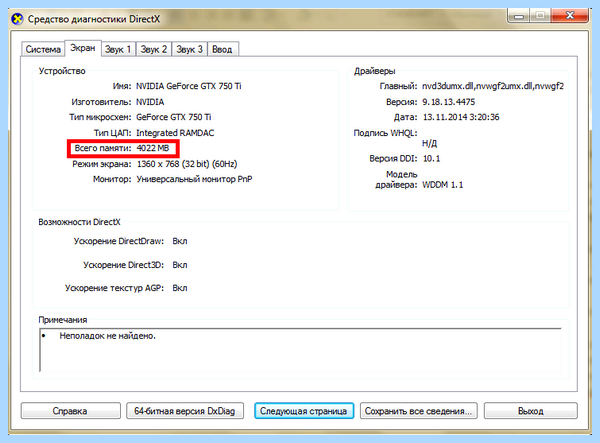Click the Справка button

coord(70,411)
